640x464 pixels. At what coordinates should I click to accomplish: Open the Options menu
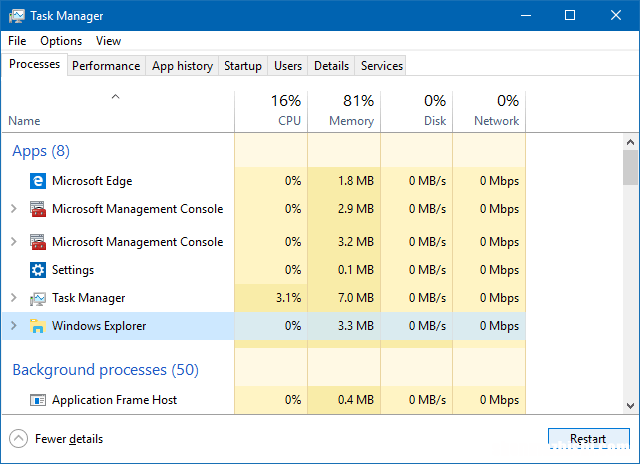(x=61, y=41)
